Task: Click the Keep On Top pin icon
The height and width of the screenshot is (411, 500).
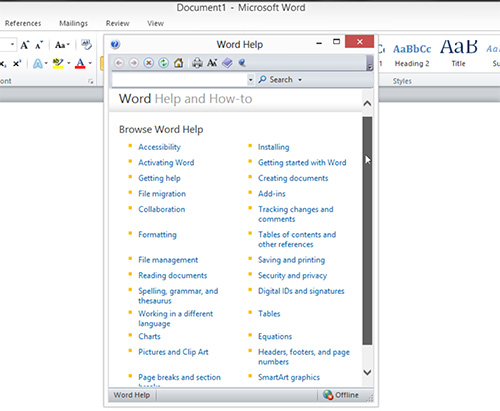Action: tap(242, 63)
